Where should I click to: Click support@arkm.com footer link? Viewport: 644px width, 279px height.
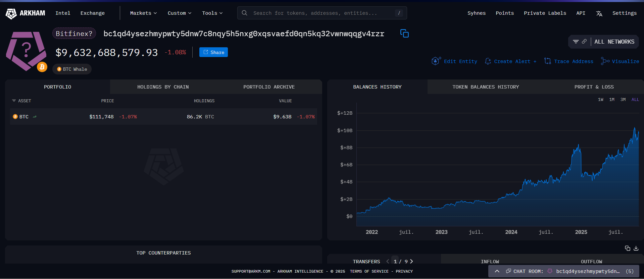click(251, 271)
